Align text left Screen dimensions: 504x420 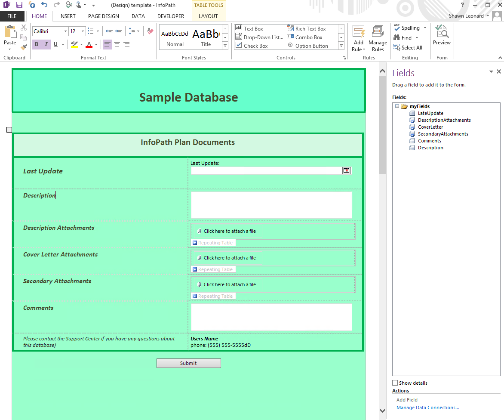coord(108,44)
